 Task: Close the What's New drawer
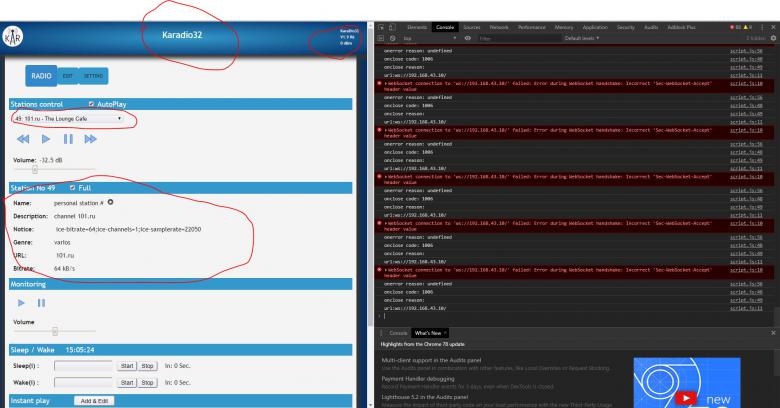click(773, 333)
